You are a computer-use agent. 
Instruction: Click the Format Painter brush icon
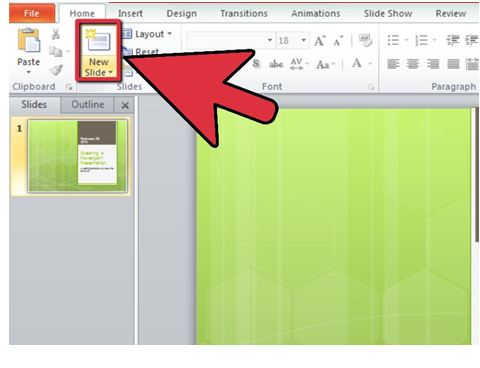pos(56,70)
